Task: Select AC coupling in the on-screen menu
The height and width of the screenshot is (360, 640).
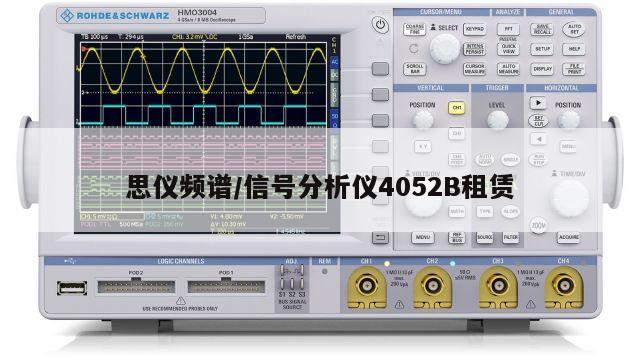Action: 335,62
